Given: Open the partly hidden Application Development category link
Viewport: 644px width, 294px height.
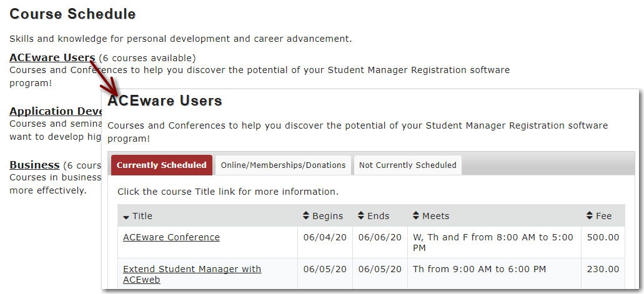Looking at the screenshot, I should 56,111.
